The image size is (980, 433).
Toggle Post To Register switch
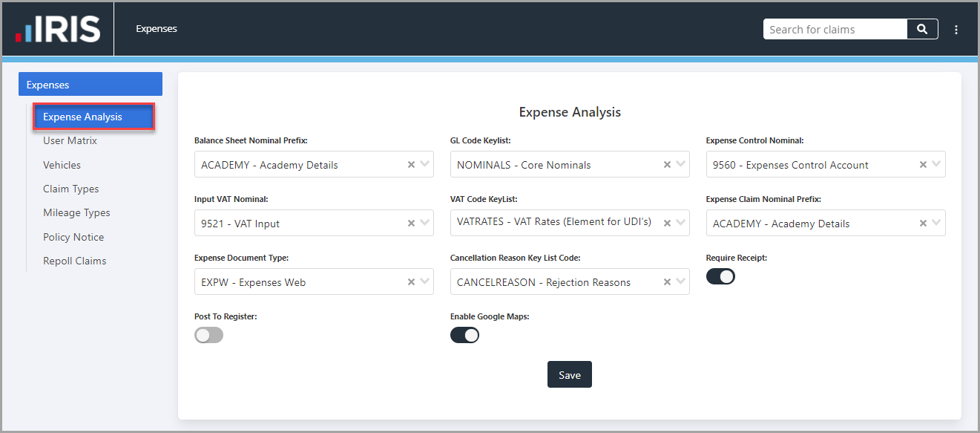[208, 335]
